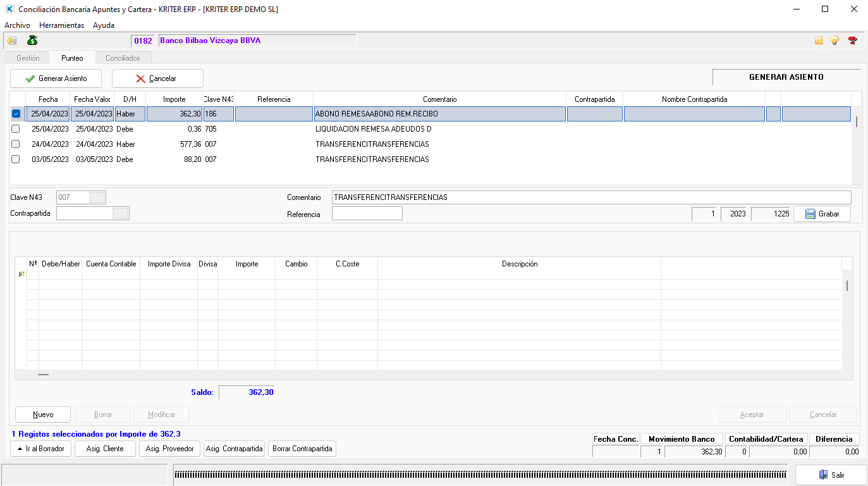Screen dimensions: 868x486
Task: Click the Movimiento Banco 362,30 total
Action: pos(694,452)
